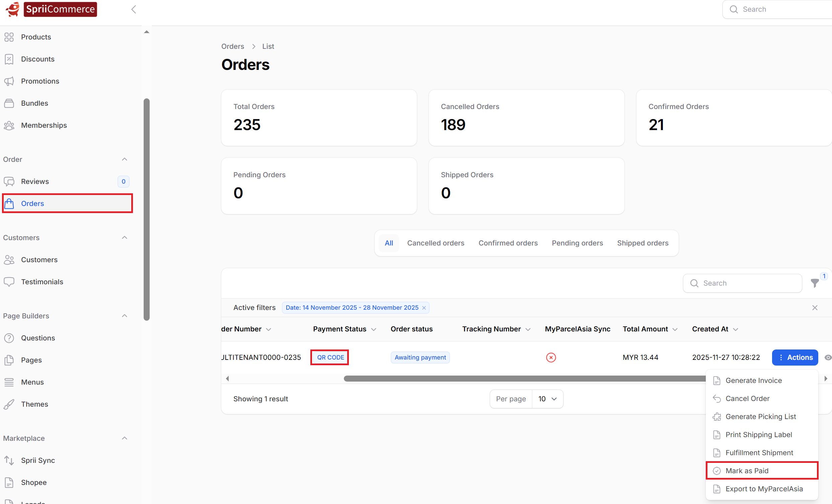Open Promotions megaphone item
832x504 pixels.
40,81
